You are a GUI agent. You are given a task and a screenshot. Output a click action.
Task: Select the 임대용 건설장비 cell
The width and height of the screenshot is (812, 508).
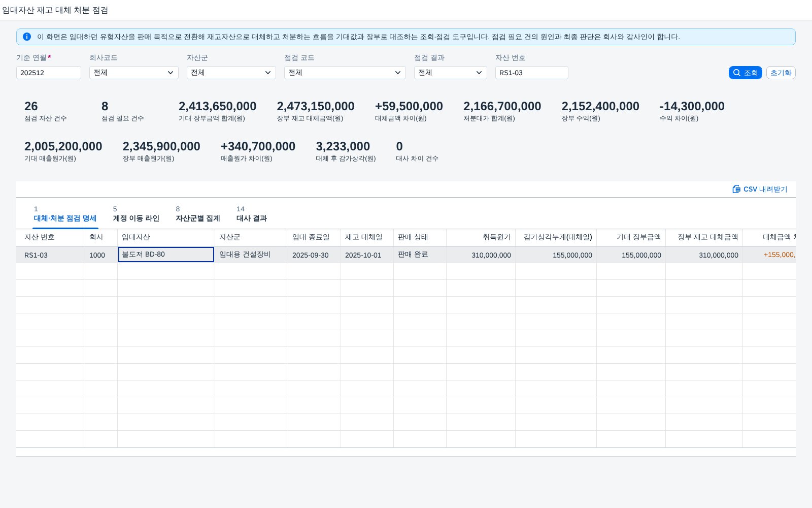pos(252,255)
